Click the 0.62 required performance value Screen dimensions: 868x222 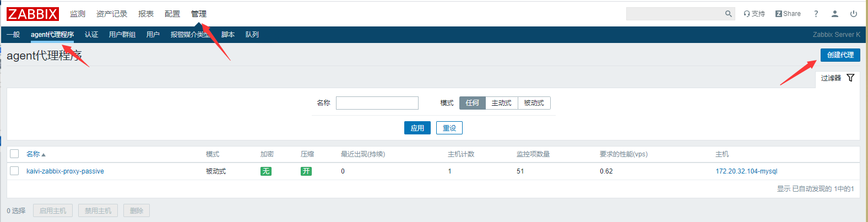(x=606, y=171)
